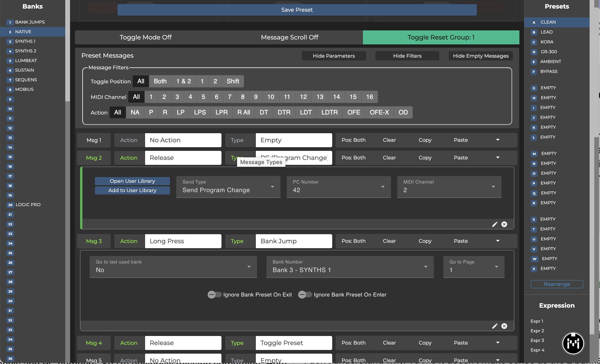This screenshot has width=600, height=364.
Task: Filter actions by LPR tab
Action: pyautogui.click(x=221, y=112)
